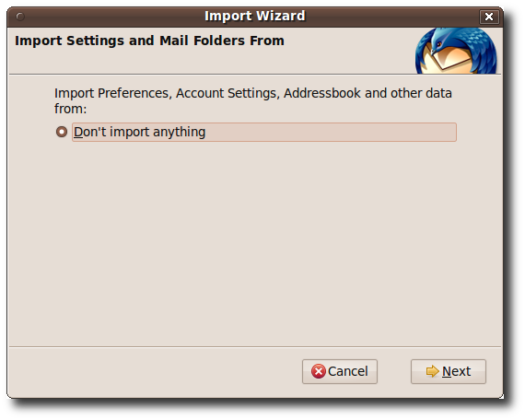Viewport: 525px width, 420px height.
Task: Click empty wizard area below the radio option
Action: click(254, 241)
